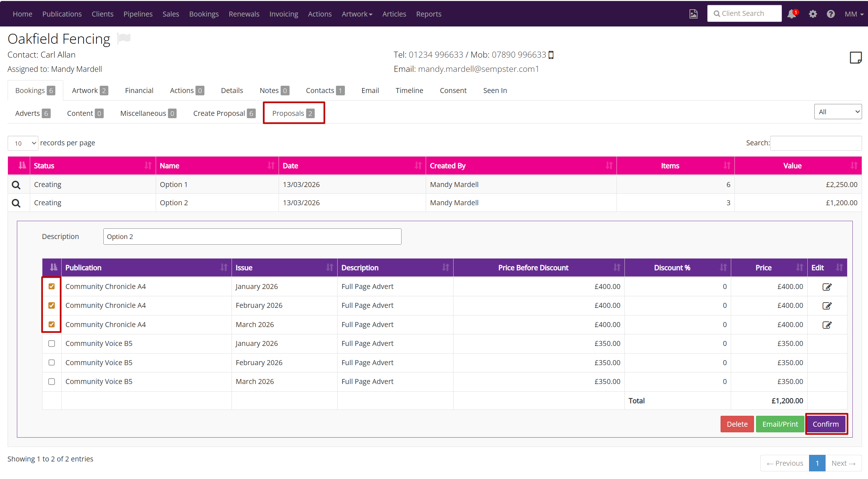The image size is (868, 479).
Task: Click the flag icon beside Oakfield Fencing
Action: (x=124, y=38)
